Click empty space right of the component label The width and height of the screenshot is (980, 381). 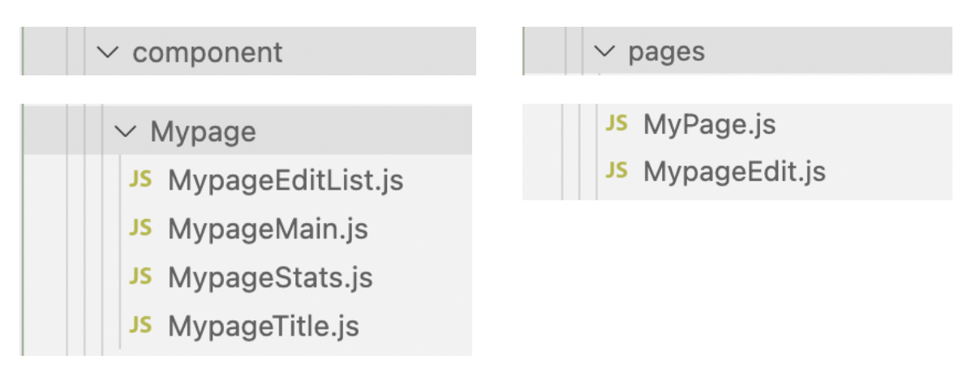[x=379, y=53]
